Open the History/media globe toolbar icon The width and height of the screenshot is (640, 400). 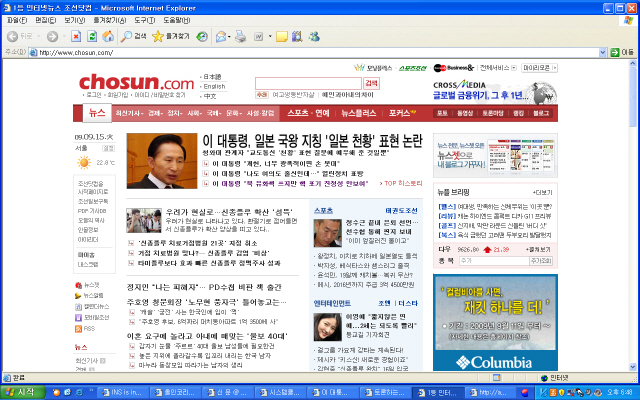point(202,37)
